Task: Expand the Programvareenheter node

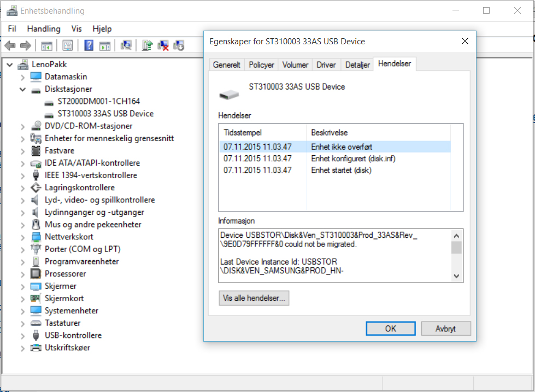Action: click(x=22, y=261)
